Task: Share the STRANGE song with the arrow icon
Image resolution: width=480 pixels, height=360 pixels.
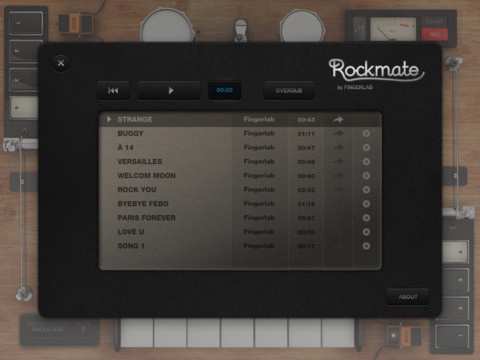Action: pos(338,119)
